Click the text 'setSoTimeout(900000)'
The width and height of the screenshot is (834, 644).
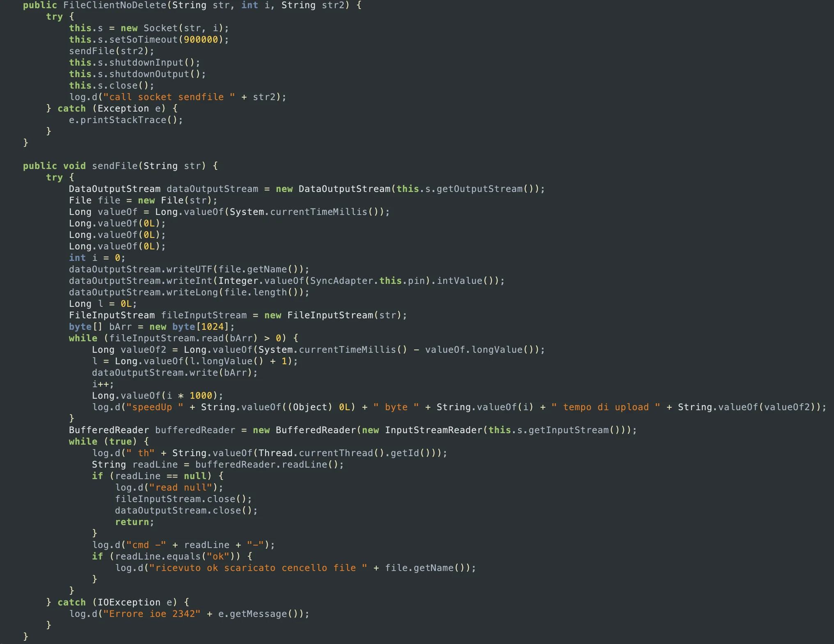pos(166,40)
